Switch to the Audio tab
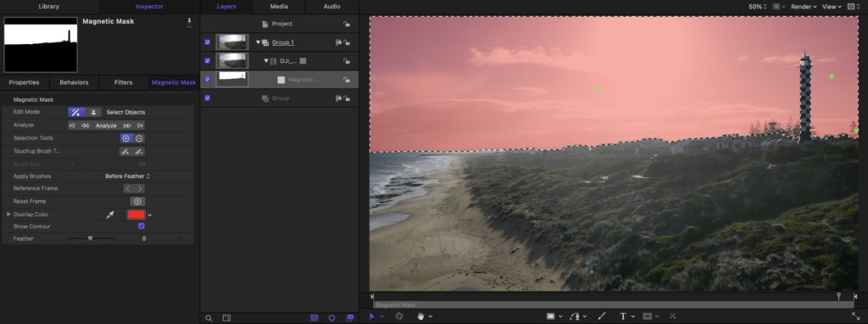 coord(331,7)
